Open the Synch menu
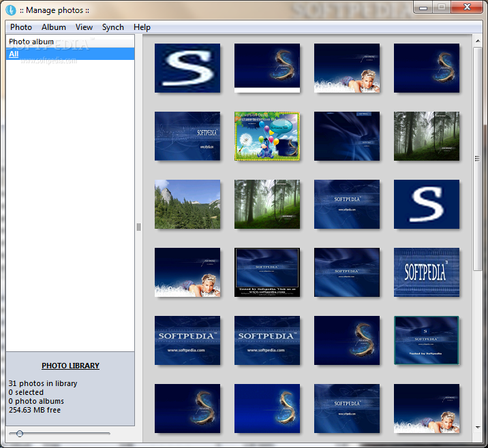Screen dimensions: 488x448 (113, 27)
